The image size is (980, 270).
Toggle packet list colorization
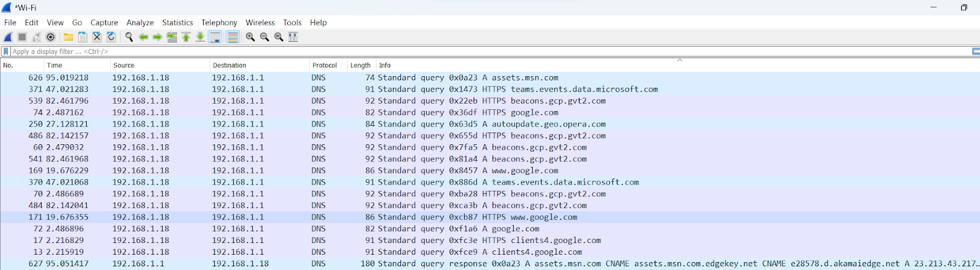[233, 37]
